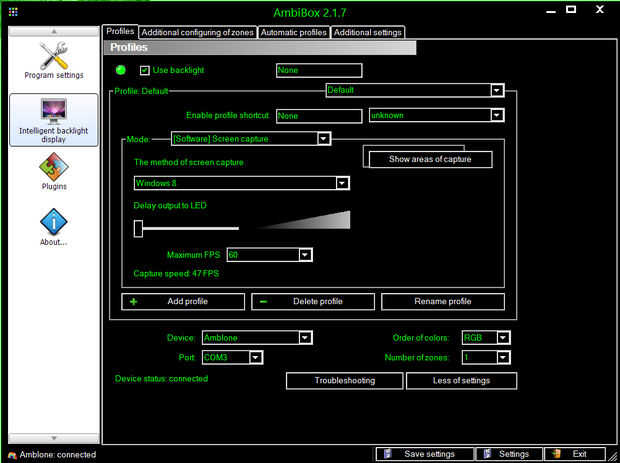Click the sidebar scroll up arrow

click(x=54, y=31)
